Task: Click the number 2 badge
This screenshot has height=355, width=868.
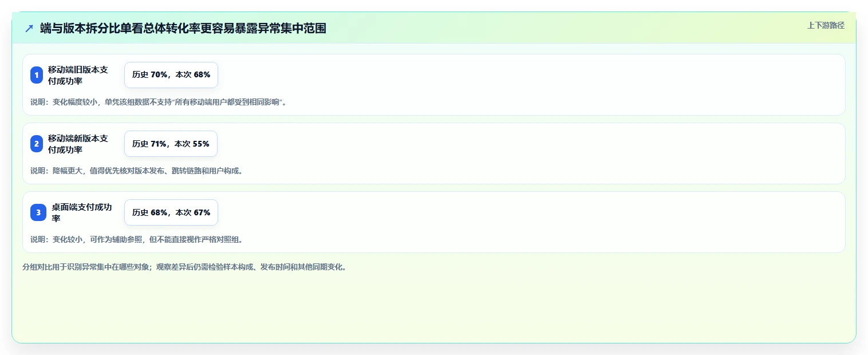Action: click(x=37, y=144)
